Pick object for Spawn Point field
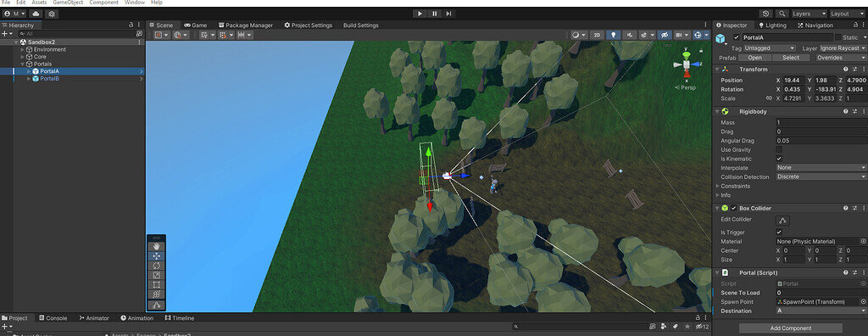Screen dimensions: 868x336 coord(863,301)
